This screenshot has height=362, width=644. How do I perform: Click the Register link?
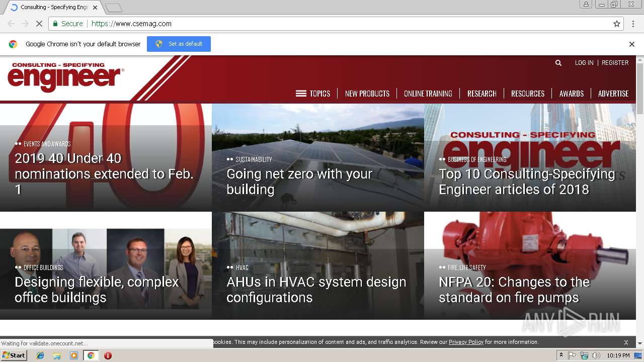coord(615,63)
